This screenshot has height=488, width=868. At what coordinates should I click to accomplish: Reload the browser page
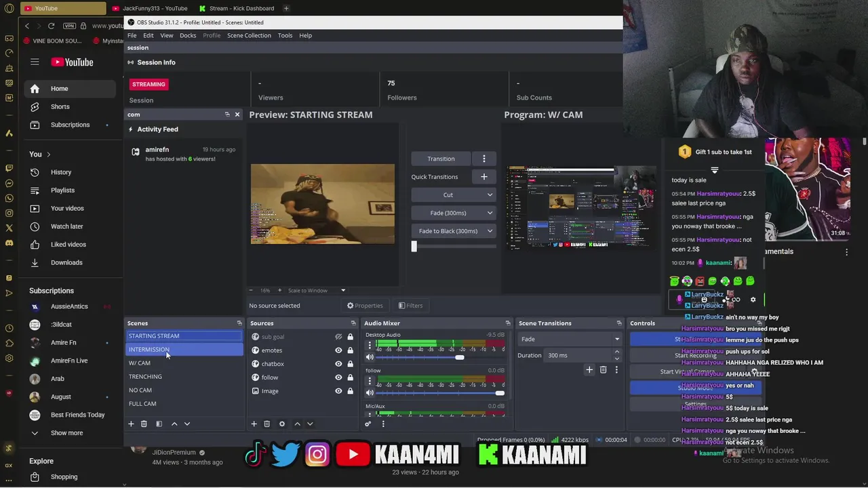click(51, 26)
